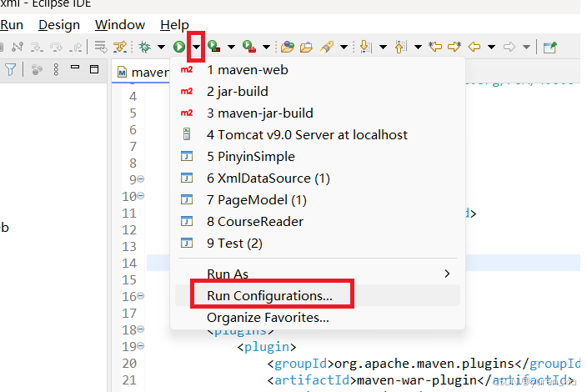Click 'org.apache.maven.plugins' text on line 20
587x392 pixels.
[x=424, y=364]
